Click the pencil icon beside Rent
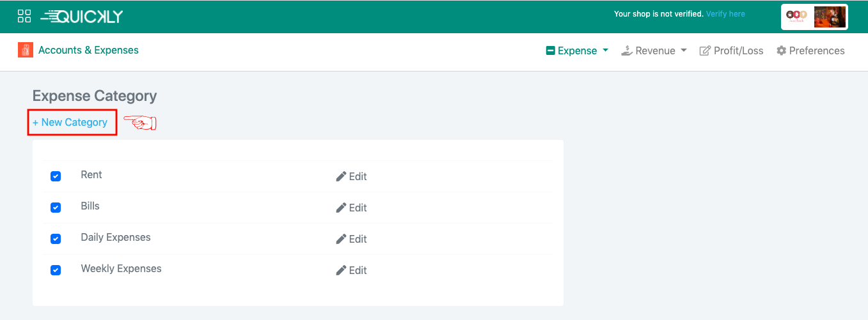This screenshot has height=320, width=868. tap(341, 176)
